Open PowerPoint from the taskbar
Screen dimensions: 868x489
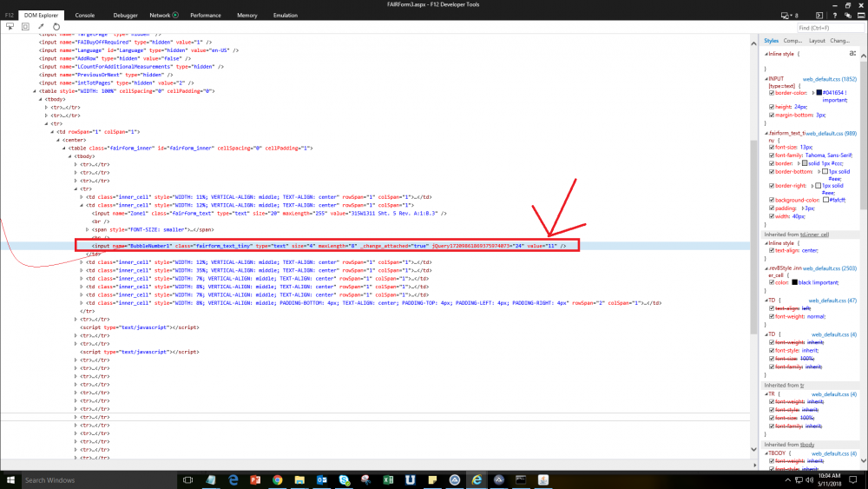[x=255, y=480]
